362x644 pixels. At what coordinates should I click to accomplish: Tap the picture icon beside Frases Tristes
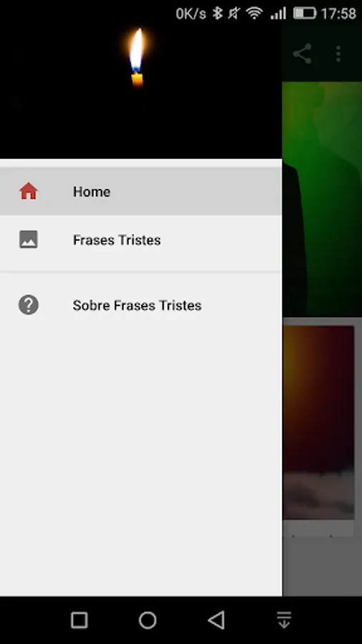[x=29, y=240]
